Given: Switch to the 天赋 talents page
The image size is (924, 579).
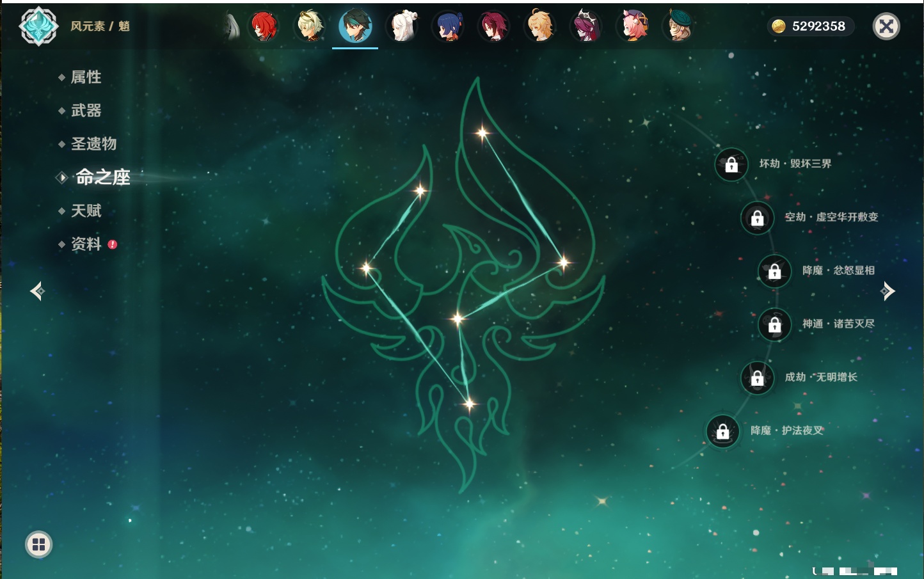Looking at the screenshot, I should coord(86,210).
